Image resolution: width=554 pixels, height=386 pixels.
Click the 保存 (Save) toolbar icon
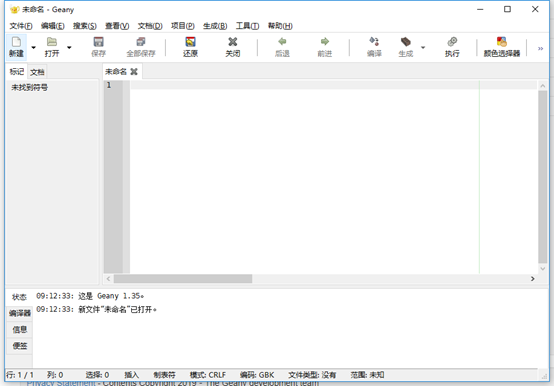[x=99, y=42]
